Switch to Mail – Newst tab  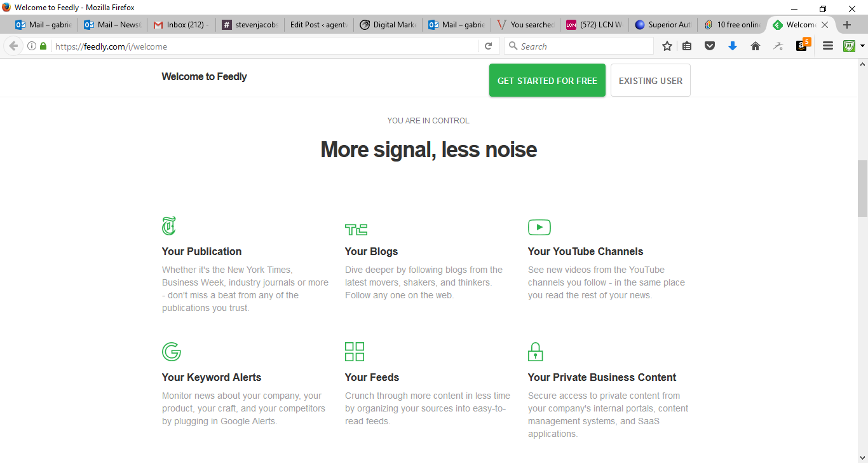pos(113,25)
